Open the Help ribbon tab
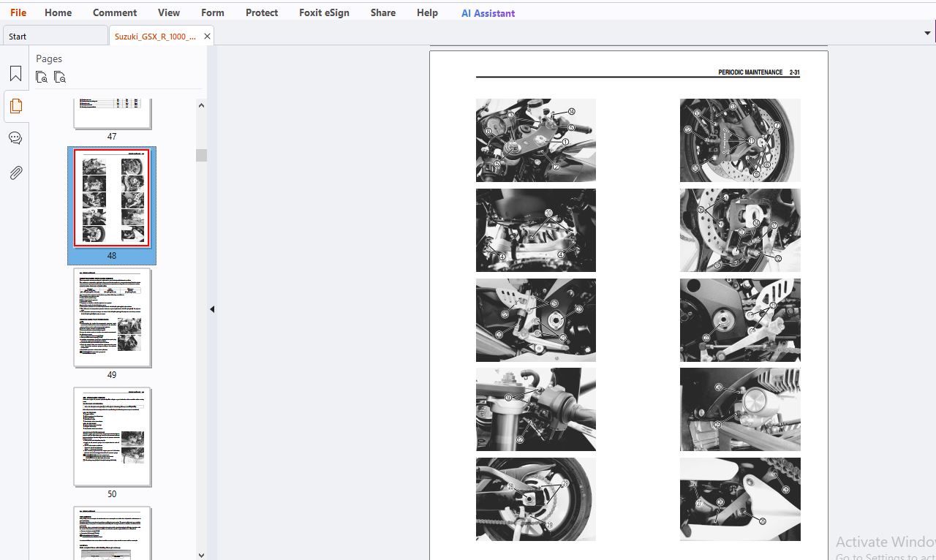 click(x=427, y=12)
